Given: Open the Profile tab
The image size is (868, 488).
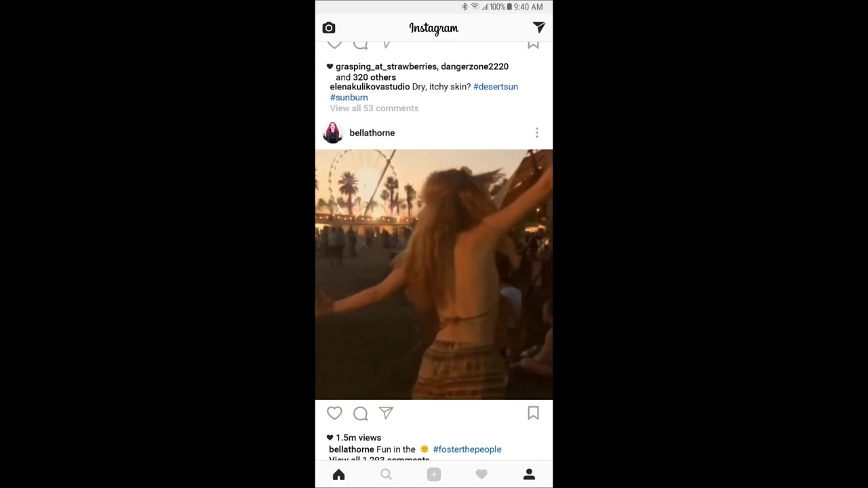Looking at the screenshot, I should tap(529, 474).
